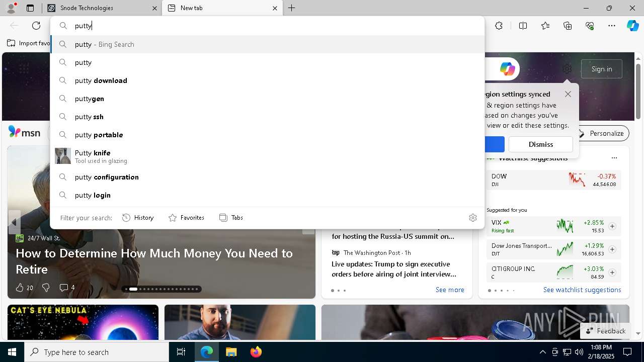Image resolution: width=644 pixels, height=362 pixels.
Task: Refresh the page
Action: click(36, 26)
